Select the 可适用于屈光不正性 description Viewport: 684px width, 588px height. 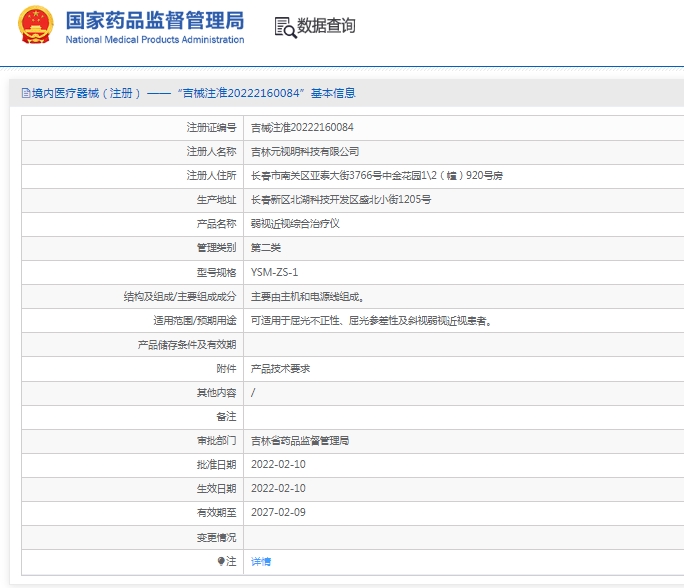point(371,321)
